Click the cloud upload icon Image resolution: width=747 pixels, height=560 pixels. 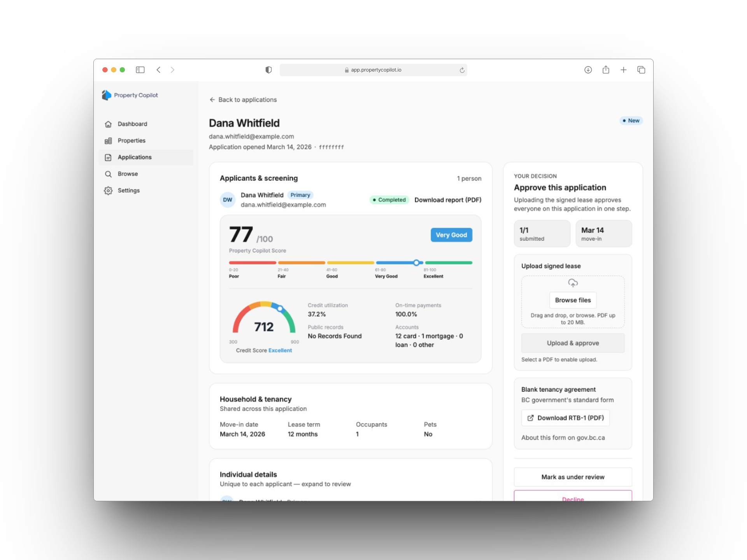coord(573,283)
